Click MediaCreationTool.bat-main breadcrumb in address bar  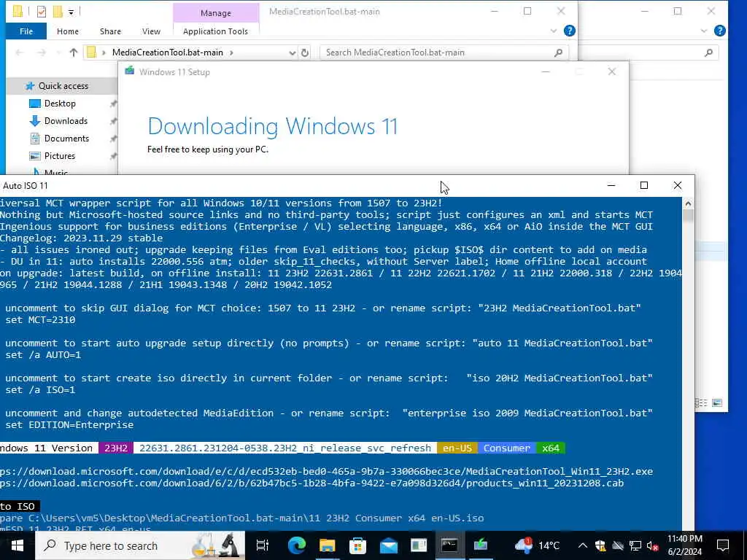(168, 52)
